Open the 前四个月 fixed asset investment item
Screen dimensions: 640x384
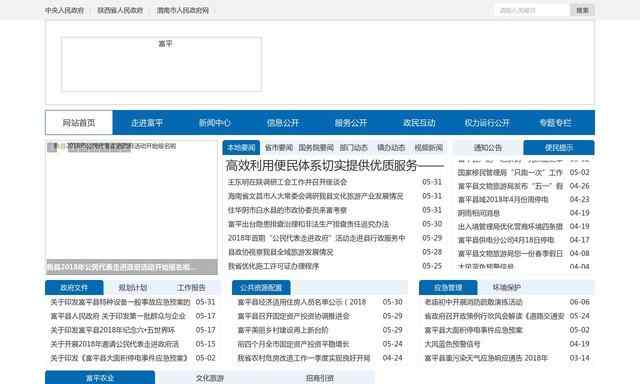(x=293, y=344)
